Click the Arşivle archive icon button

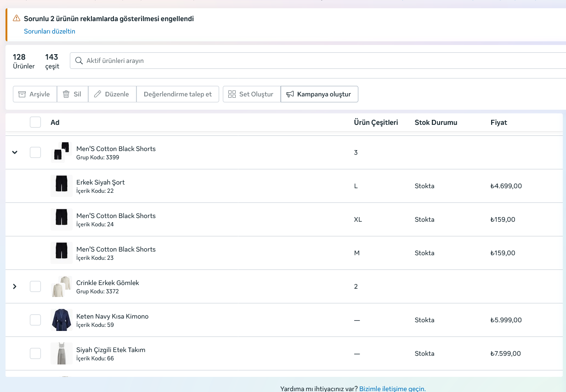click(x=22, y=94)
